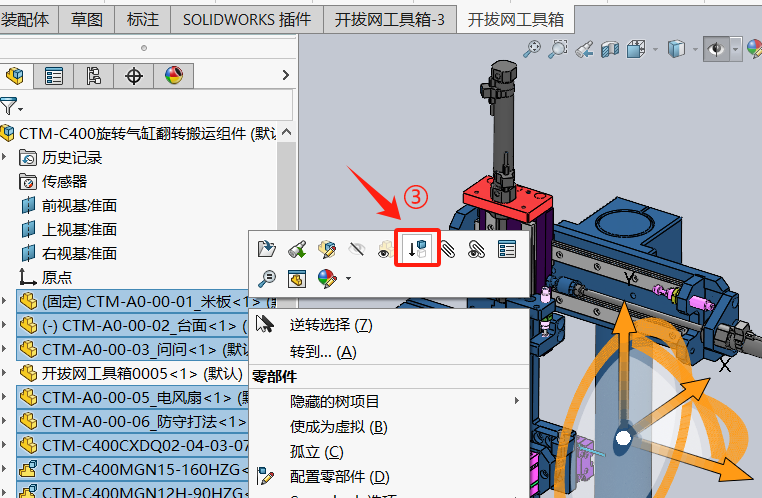Click the feature tree scrollbar up arrow
Screen dimensions: 762x498
(x=287, y=132)
